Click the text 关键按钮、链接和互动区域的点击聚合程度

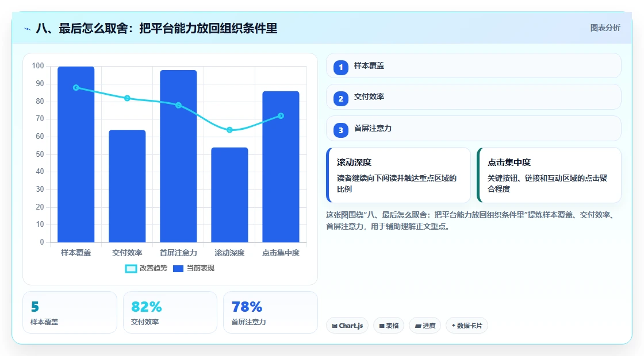pos(547,184)
